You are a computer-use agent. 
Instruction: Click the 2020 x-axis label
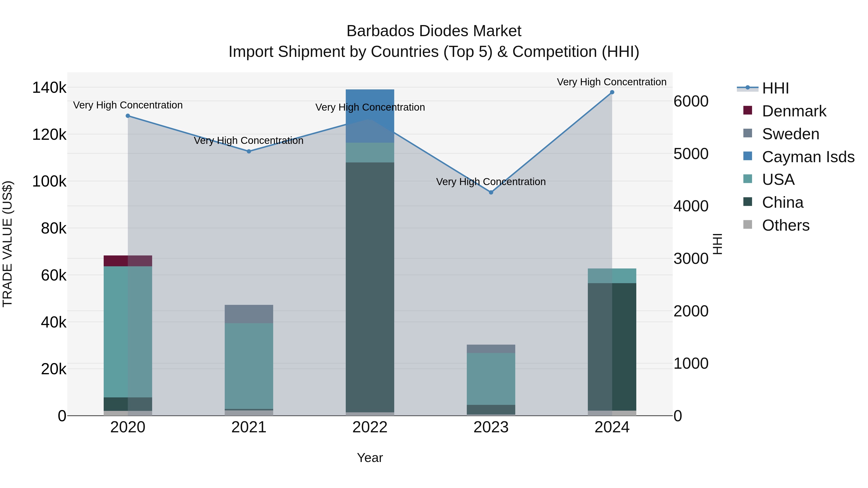(128, 427)
